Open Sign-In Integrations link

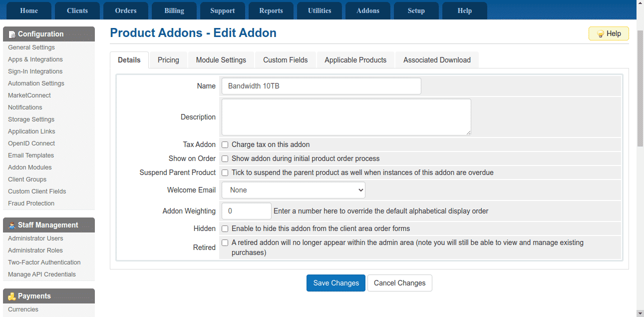35,71
